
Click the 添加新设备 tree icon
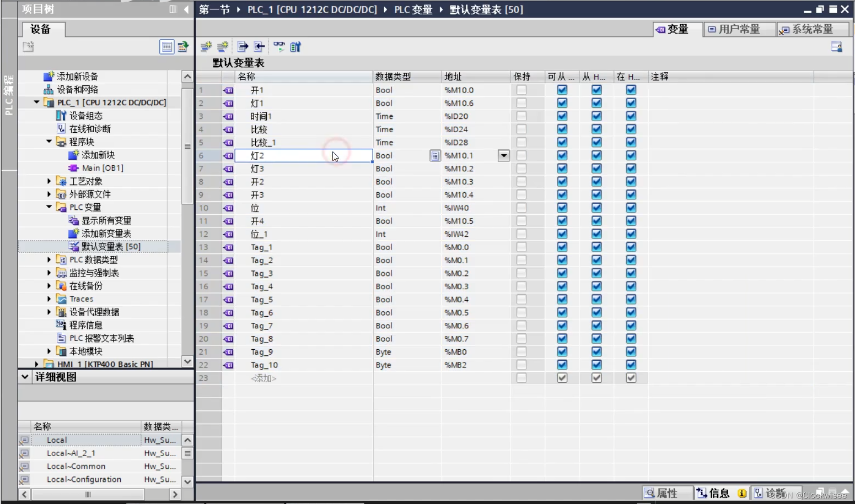point(49,76)
